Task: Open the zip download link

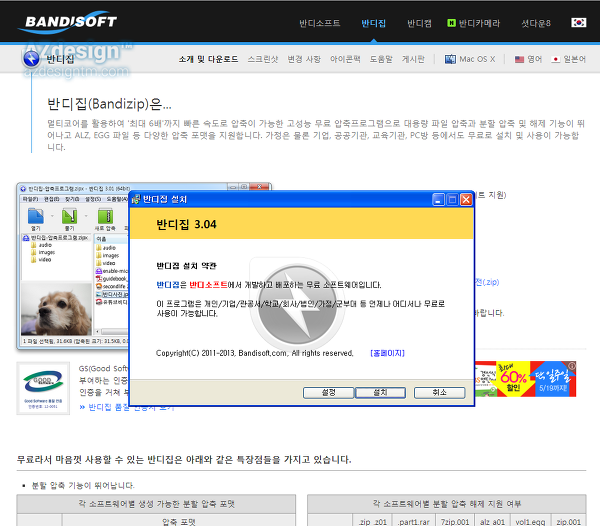Action: click(487, 282)
